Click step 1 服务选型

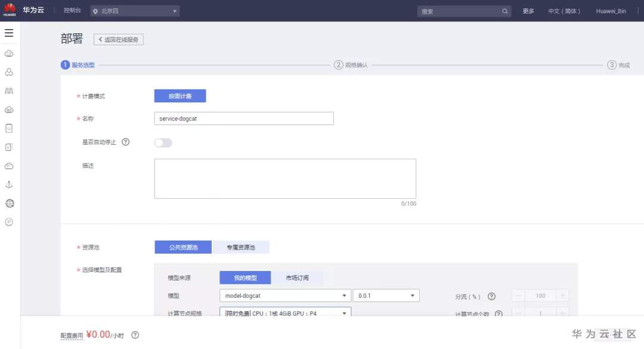(x=78, y=65)
